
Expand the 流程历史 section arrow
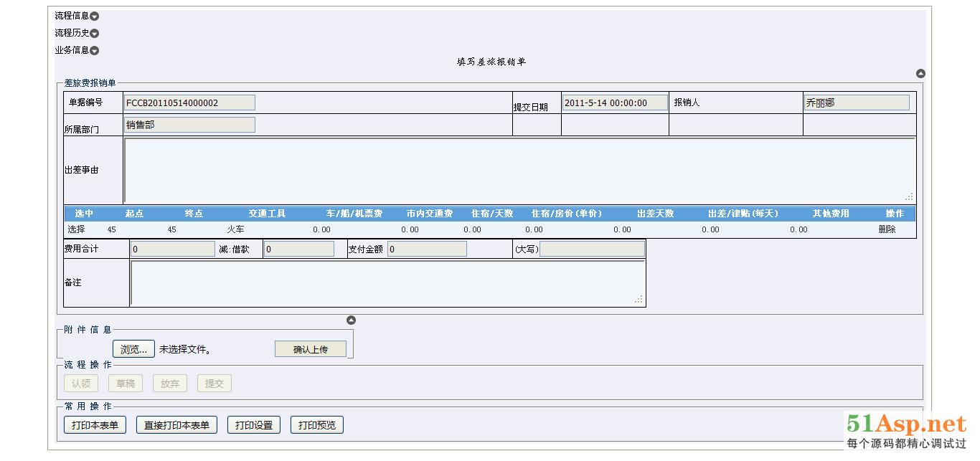pyautogui.click(x=95, y=33)
